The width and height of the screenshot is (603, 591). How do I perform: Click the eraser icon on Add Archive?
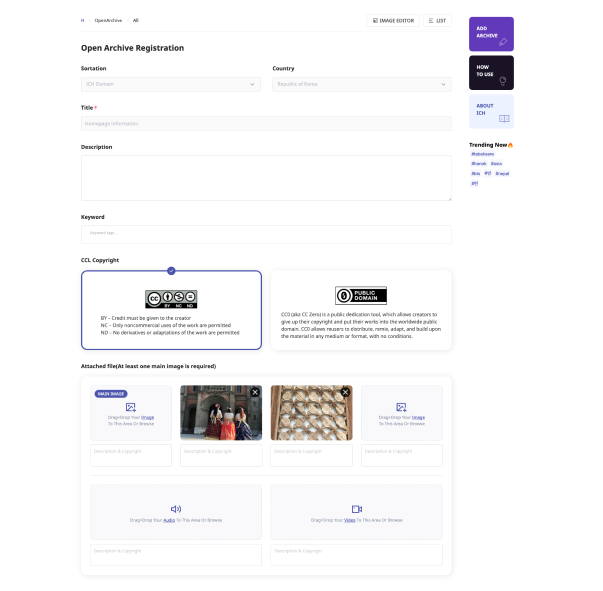[x=503, y=42]
